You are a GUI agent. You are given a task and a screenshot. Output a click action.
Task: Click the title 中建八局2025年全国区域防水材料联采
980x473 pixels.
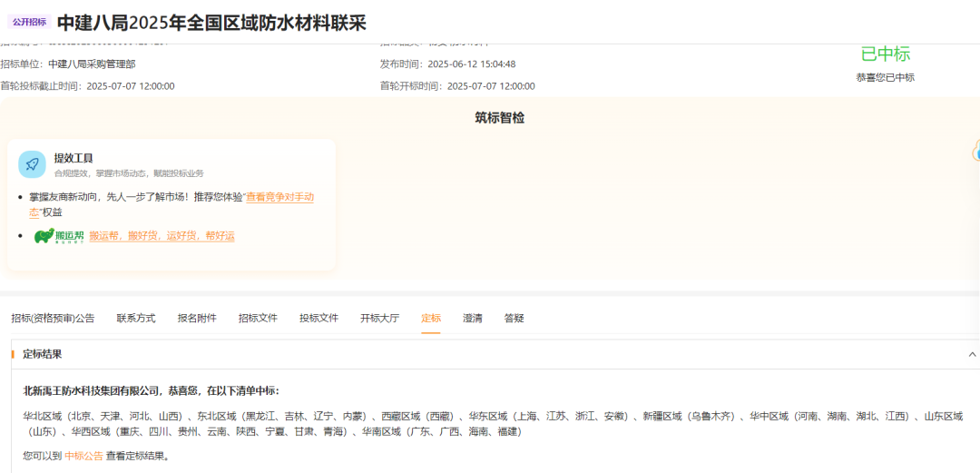coord(211,23)
